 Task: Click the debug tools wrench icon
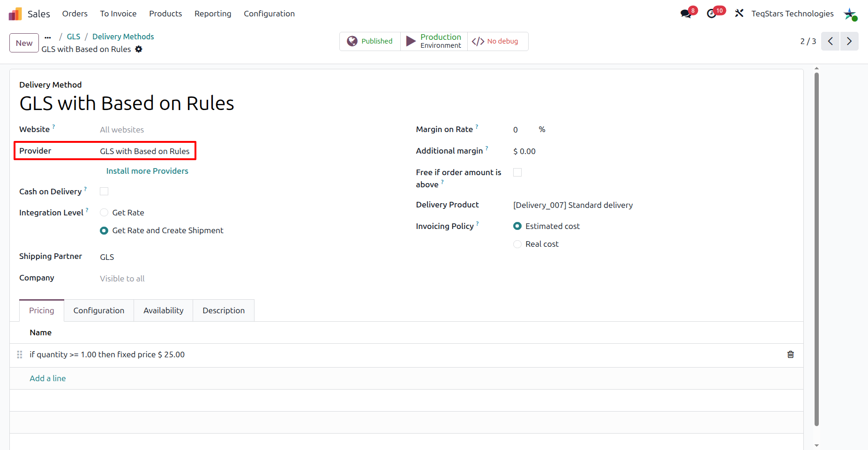[x=739, y=14]
